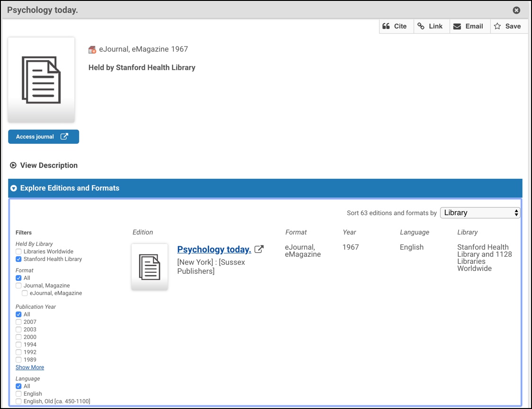The image size is (532, 409).
Task: Click the large document cover thumbnail
Action: [41, 80]
